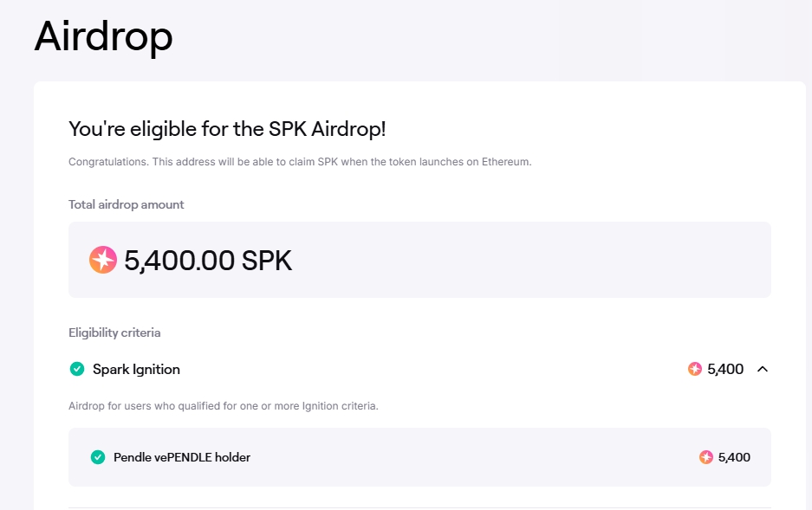Viewport: 812px width, 510px height.
Task: Select the Pendle vePENDLE holder row
Action: point(419,457)
